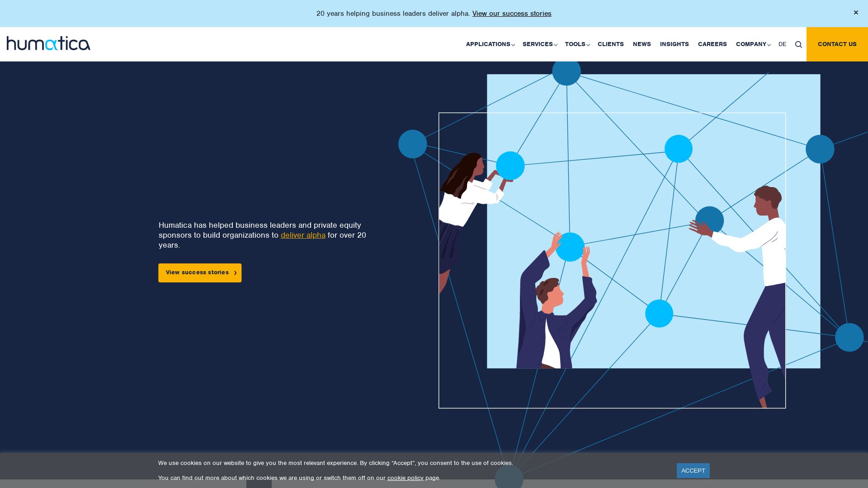Open the Clients menu item
The height and width of the screenshot is (488, 868).
tap(610, 44)
